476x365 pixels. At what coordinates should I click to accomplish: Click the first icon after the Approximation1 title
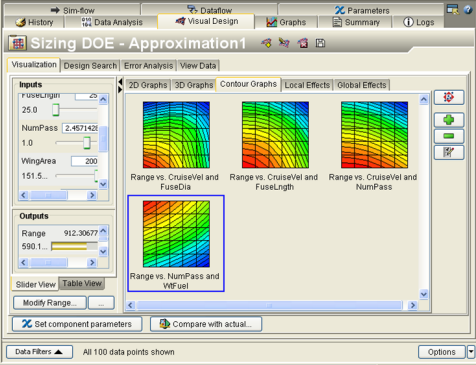266,43
